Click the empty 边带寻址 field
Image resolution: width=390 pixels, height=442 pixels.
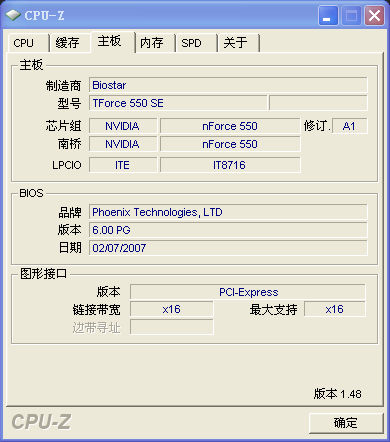171,327
